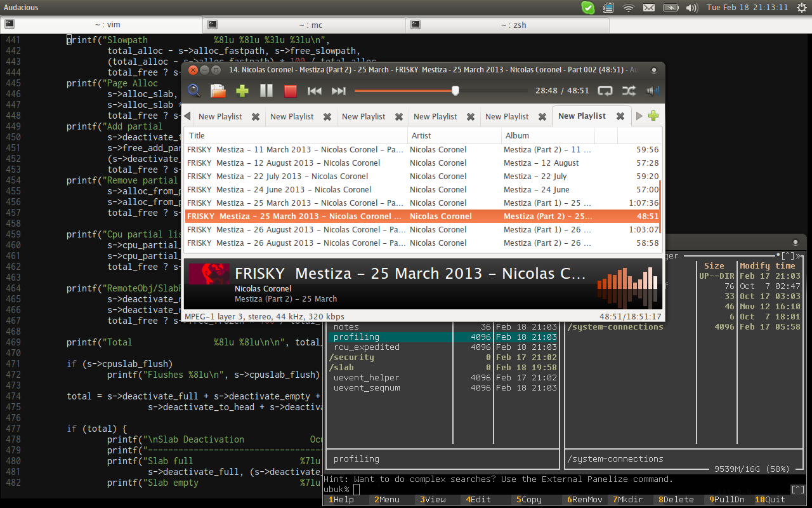812x508 pixels.
Task: Sort playlist by the Album column header
Action: (x=549, y=135)
